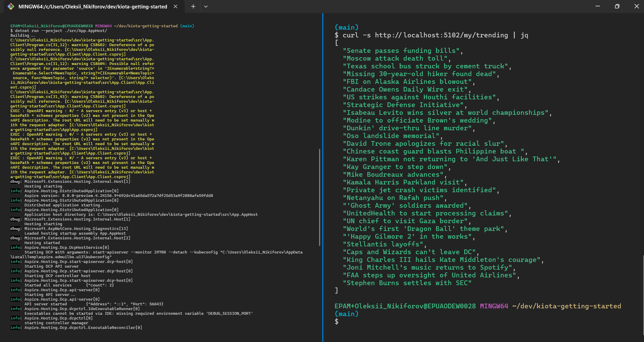Click the "Senate passes funding bills" line
The width and height of the screenshot is (644, 342).
click(x=403, y=50)
